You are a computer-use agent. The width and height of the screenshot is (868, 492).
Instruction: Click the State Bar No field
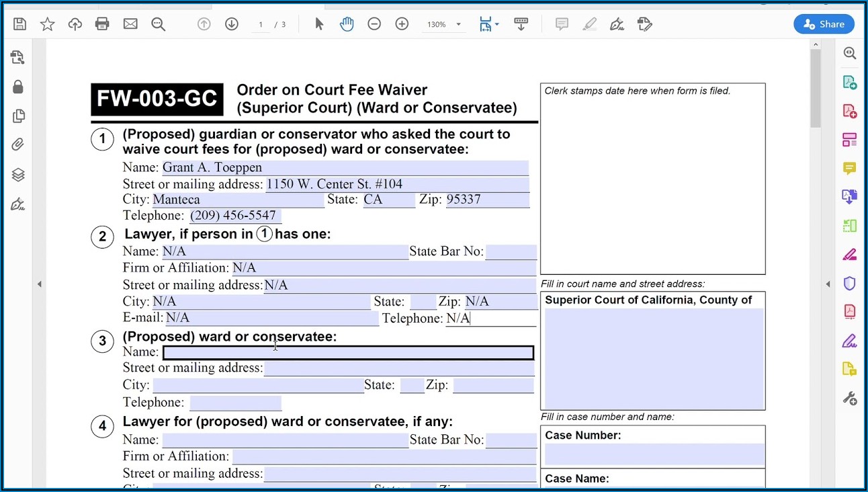pos(511,252)
